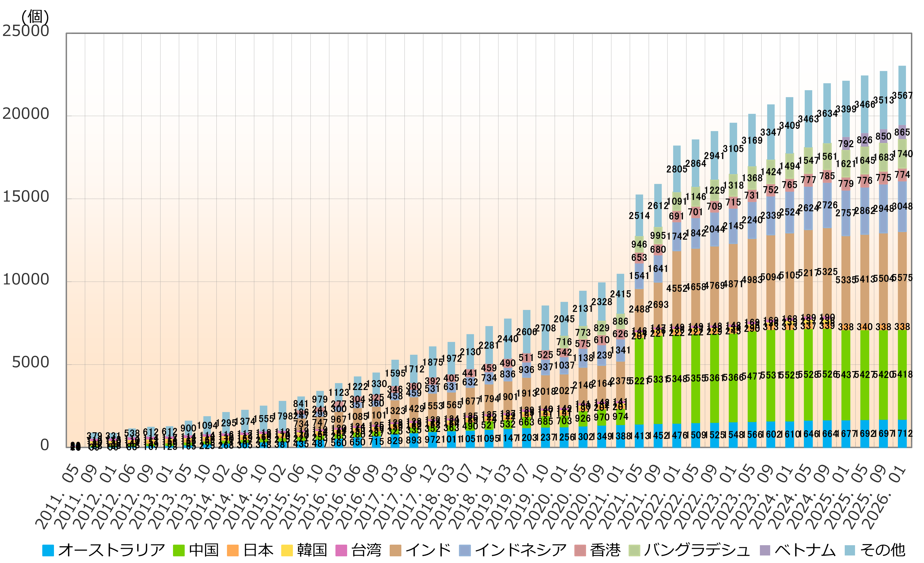
Task: Select the ベトナム legend label
Action: click(806, 550)
